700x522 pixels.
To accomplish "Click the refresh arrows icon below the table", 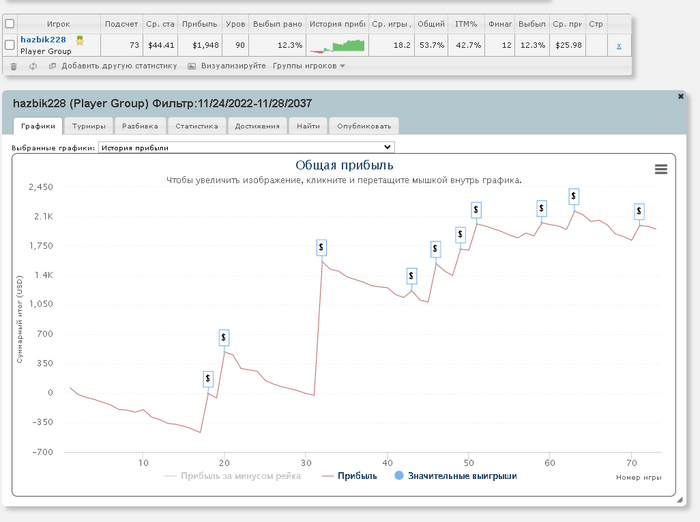I will pos(33,66).
